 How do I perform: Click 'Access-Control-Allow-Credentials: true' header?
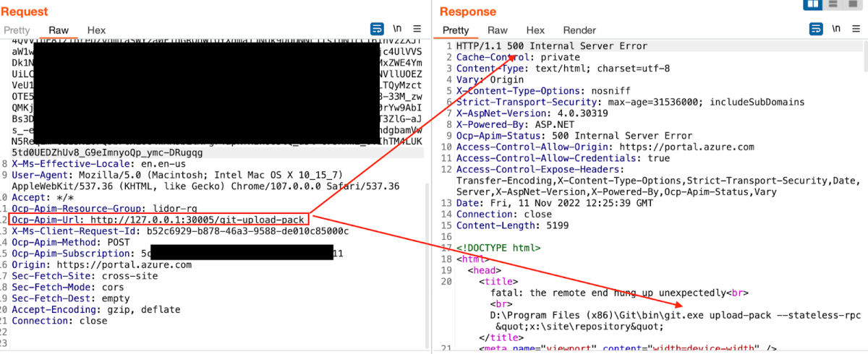(x=563, y=158)
